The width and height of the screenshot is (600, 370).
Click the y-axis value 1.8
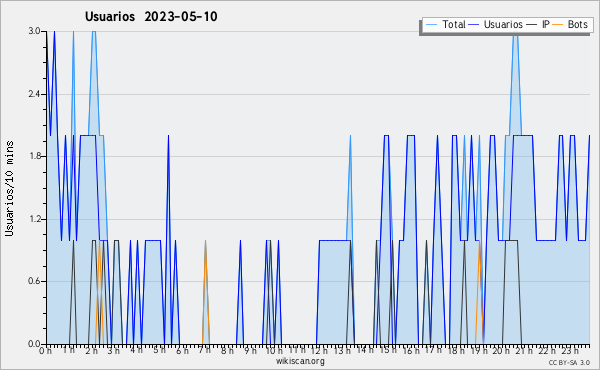pyautogui.click(x=34, y=156)
